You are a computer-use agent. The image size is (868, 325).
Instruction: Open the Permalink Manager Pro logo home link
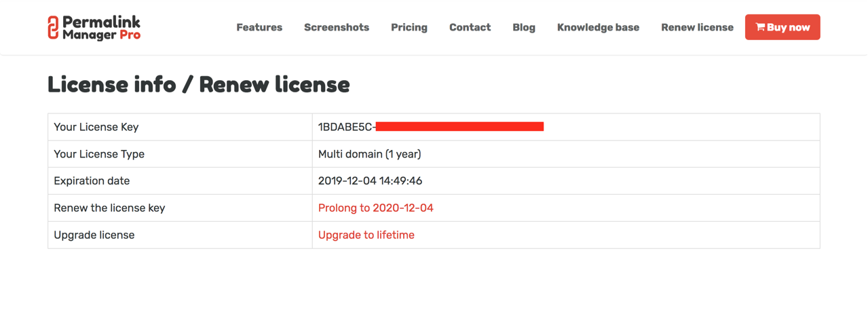click(94, 28)
